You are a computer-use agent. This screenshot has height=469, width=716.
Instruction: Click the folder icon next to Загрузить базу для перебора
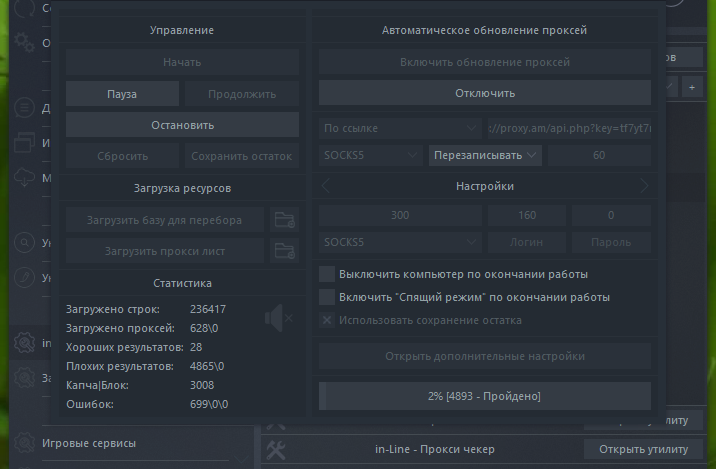(284, 220)
